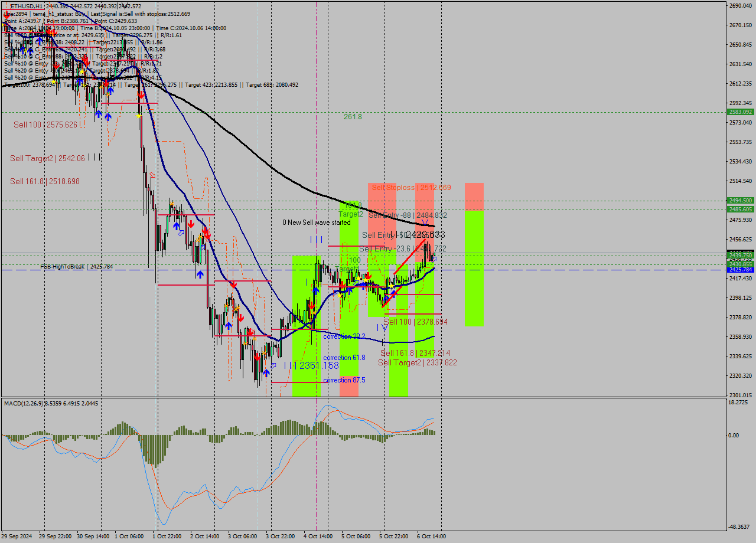Click the '6 Oct 14:00' time axis label
756x543 pixels.
431,537
